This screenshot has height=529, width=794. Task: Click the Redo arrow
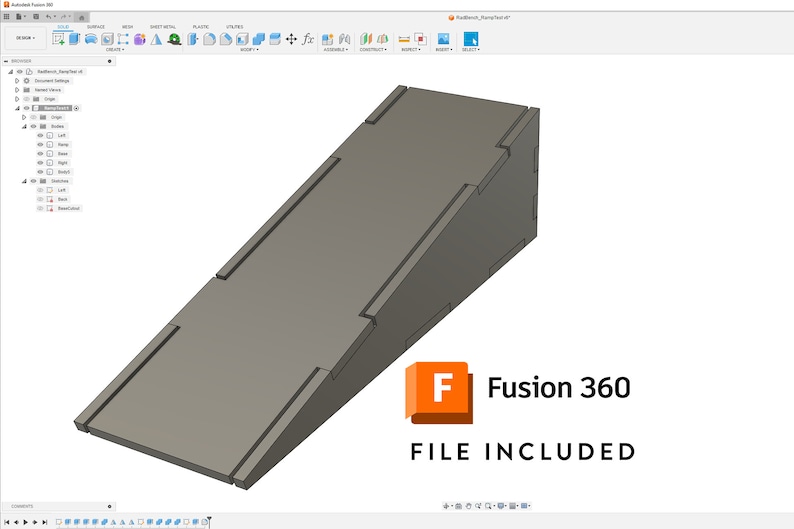tap(65, 17)
